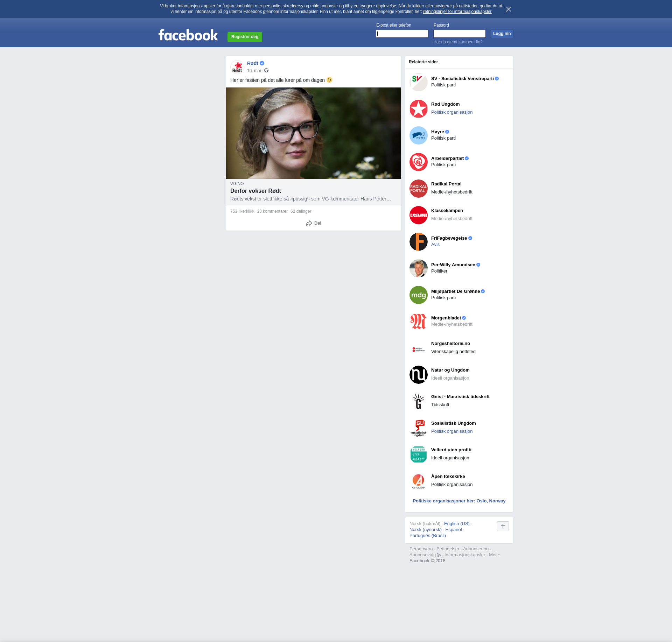Open the Har du glemt kontoen din link
Viewport: 672px width, 642px height.
457,42
